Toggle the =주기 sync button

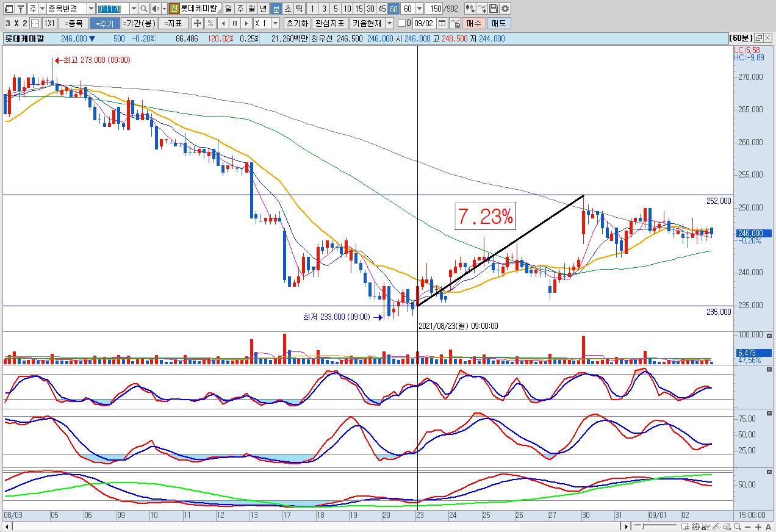[x=104, y=23]
